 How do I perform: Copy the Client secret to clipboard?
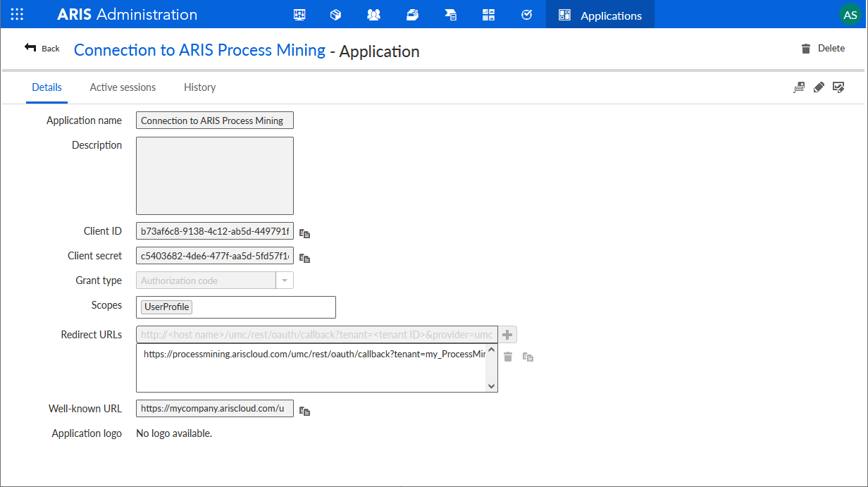(x=304, y=258)
